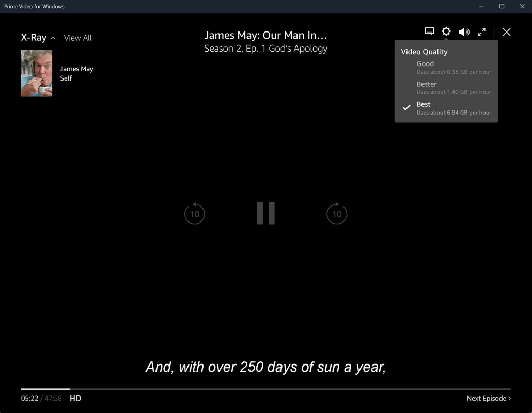Viewport: 532px width, 413px height.
Task: Click the HD quality badge
Action: tap(75, 398)
